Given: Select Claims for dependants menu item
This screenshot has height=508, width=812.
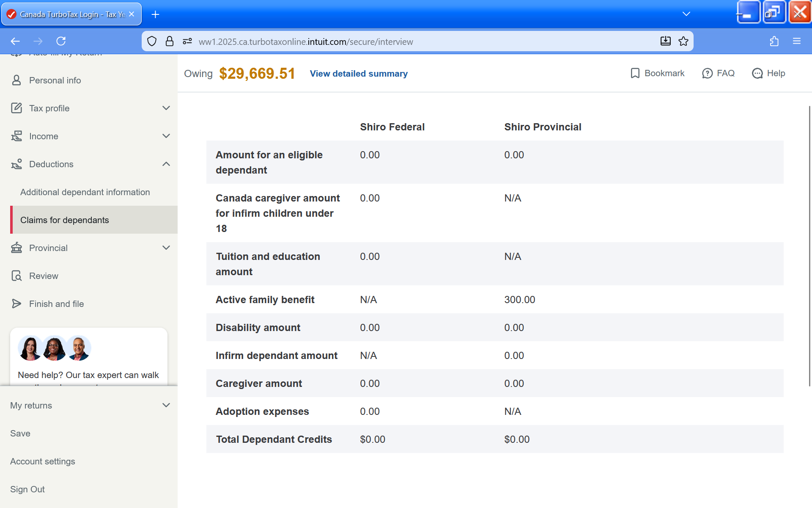Looking at the screenshot, I should (65, 220).
